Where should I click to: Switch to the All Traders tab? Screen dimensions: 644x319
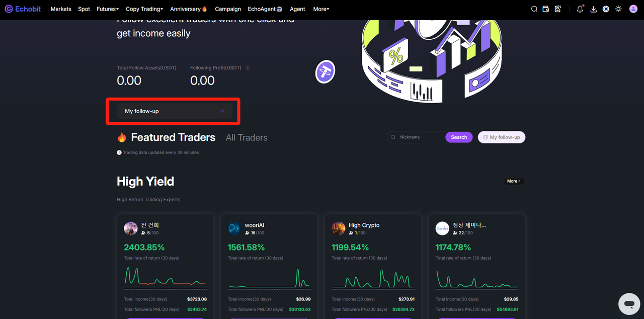click(x=247, y=137)
